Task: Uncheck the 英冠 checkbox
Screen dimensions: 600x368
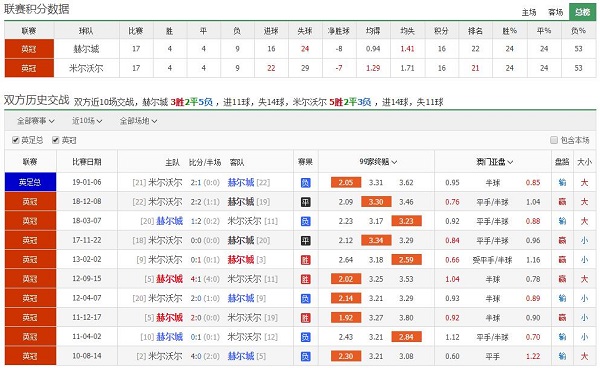Action: (55, 140)
